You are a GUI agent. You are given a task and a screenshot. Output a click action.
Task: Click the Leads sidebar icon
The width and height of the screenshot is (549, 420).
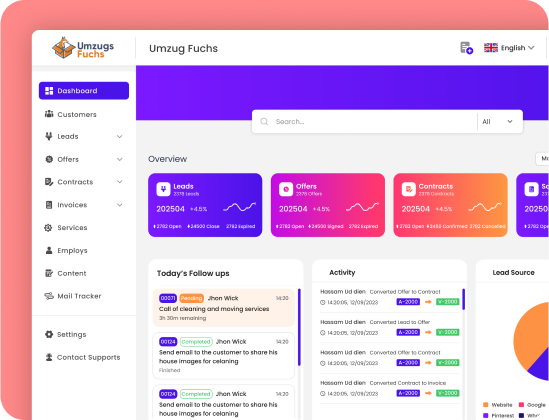(x=49, y=136)
